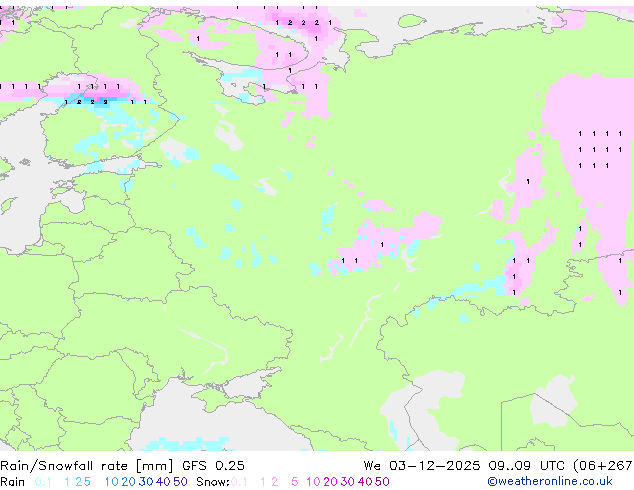The image size is (634, 490).
Task: Select the snow legend value 50
Action: pos(382,482)
